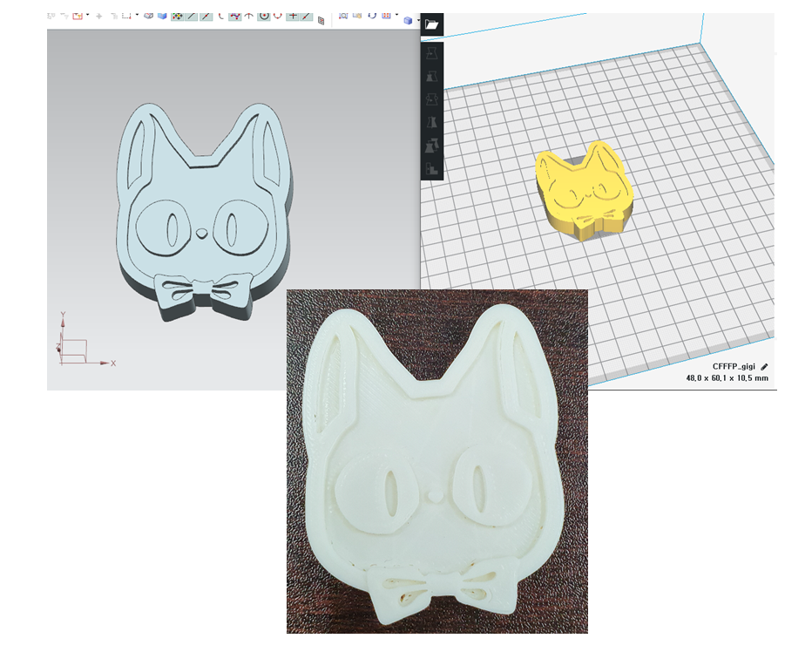Image resolution: width=812 pixels, height=652 pixels.
Task: Select the yellow cat model on Cura build plate
Action: pos(584,190)
